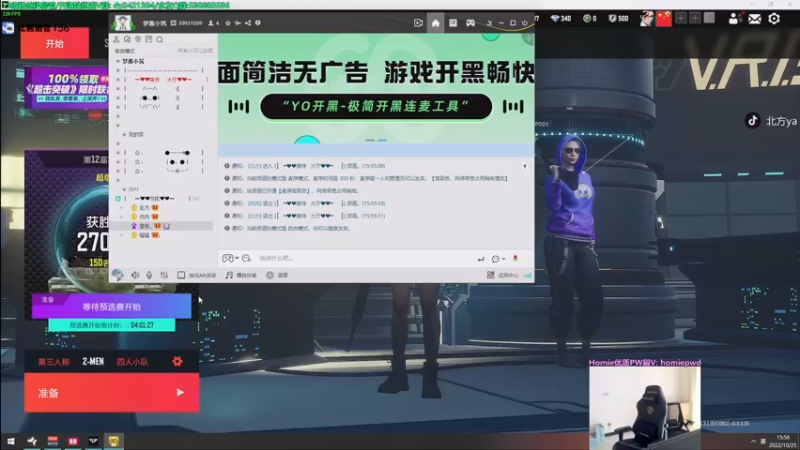Screen dimensions: 800x450
Task: Show hidden system tray icons
Action: pyautogui.click(x=753, y=441)
